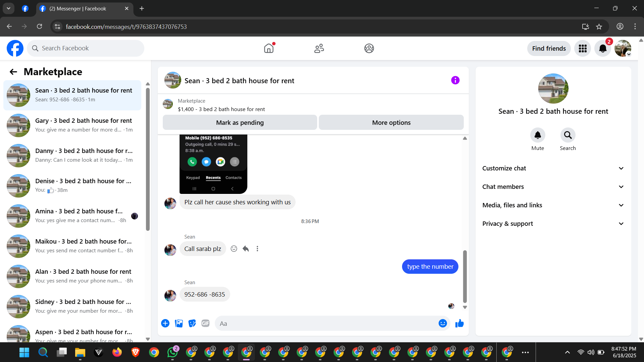The image size is (644, 362).
Task: Click the Facebook logo
Action: [x=15, y=48]
